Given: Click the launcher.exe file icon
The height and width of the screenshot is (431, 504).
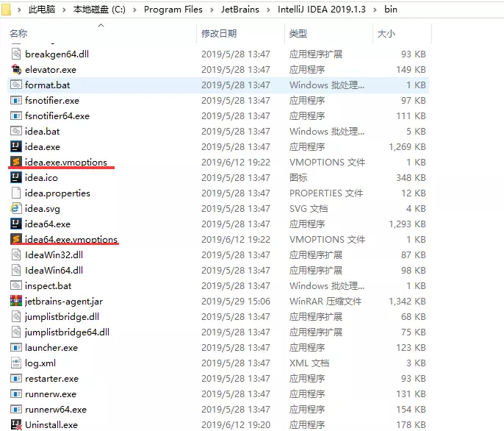Looking at the screenshot, I should tap(16, 347).
